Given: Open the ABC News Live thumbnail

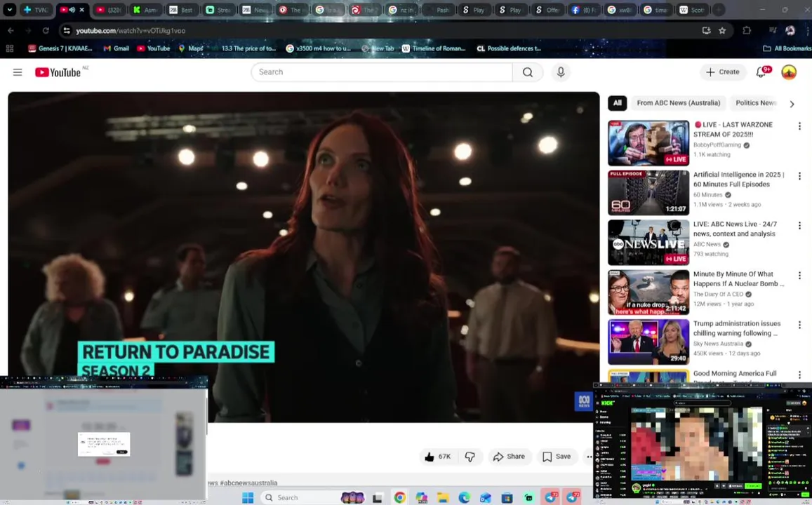Looking at the screenshot, I should tap(648, 242).
